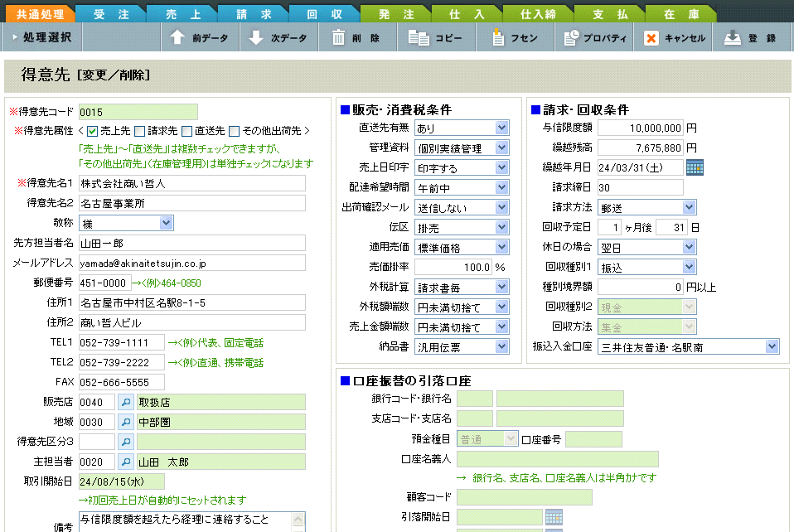The image size is (794, 532).
Task: Click the 請求締日 field
Action: tap(641, 187)
